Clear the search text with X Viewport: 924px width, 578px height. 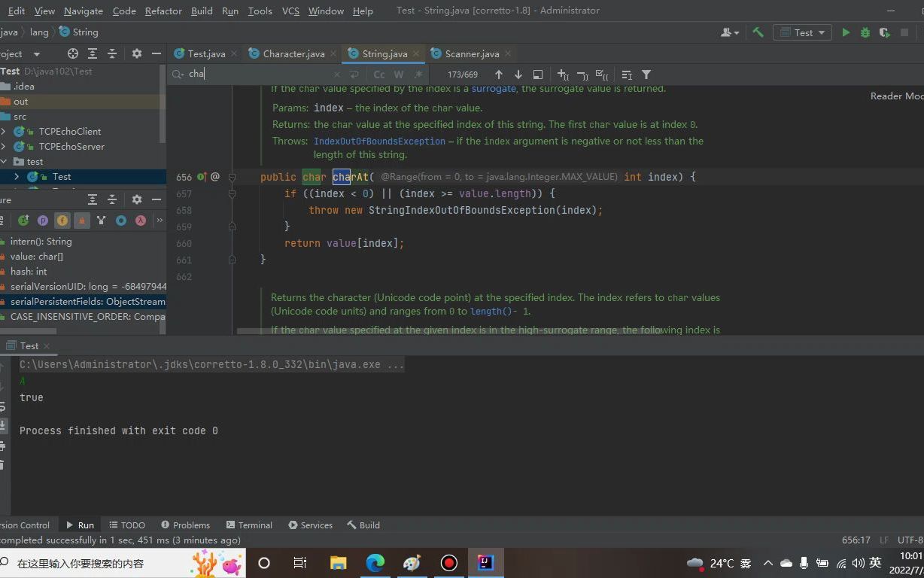(337, 75)
